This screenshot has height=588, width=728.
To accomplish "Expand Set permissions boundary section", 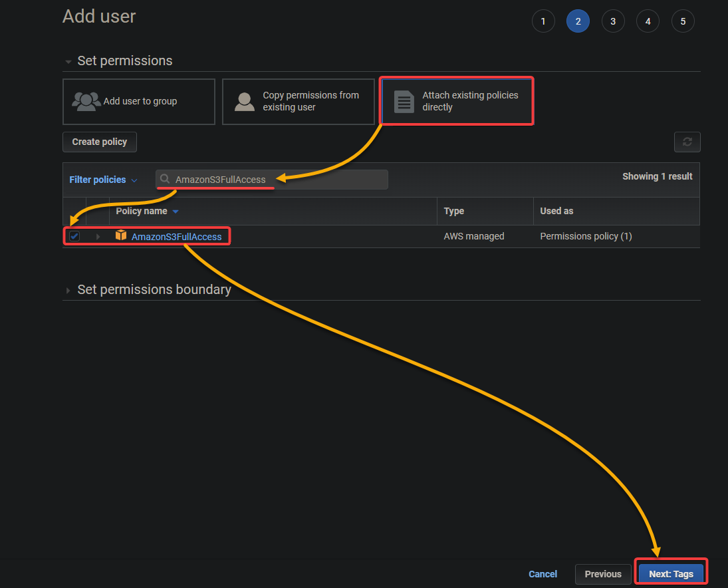I will pyautogui.click(x=68, y=290).
